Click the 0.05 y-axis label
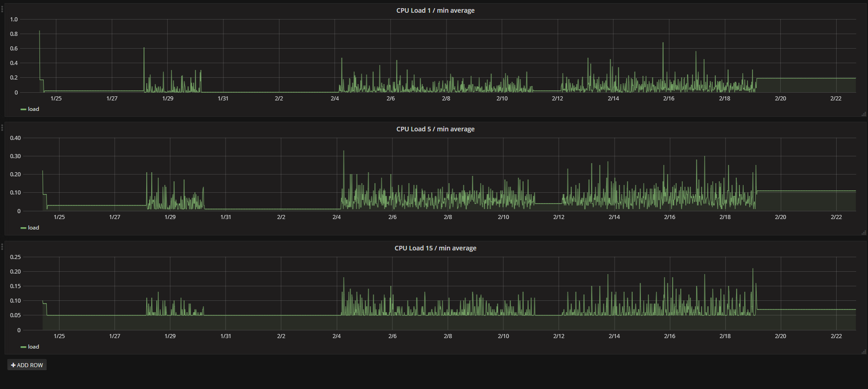Viewport: 868px width, 389px height. tap(15, 315)
